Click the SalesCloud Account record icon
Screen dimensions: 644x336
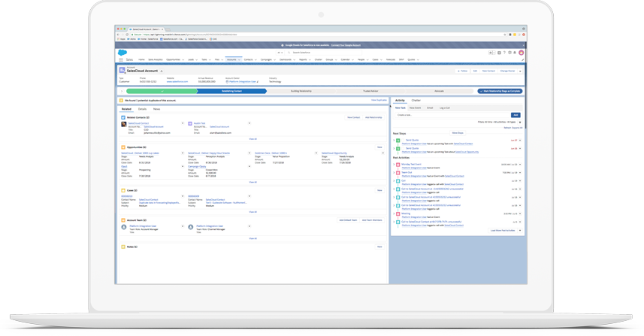coord(122,71)
